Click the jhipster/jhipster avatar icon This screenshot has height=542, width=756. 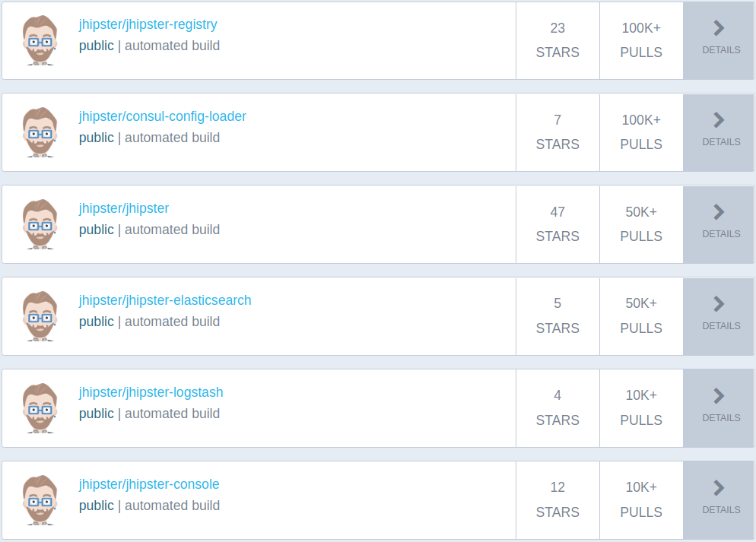pyautogui.click(x=40, y=224)
